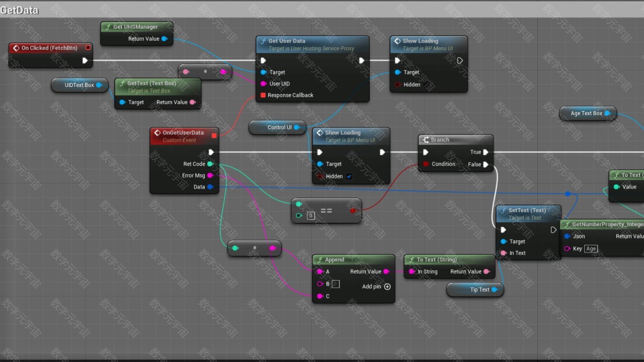Click exec input pin of Get User Data
Image resolution: width=644 pixels, height=362 pixels.
(x=263, y=61)
